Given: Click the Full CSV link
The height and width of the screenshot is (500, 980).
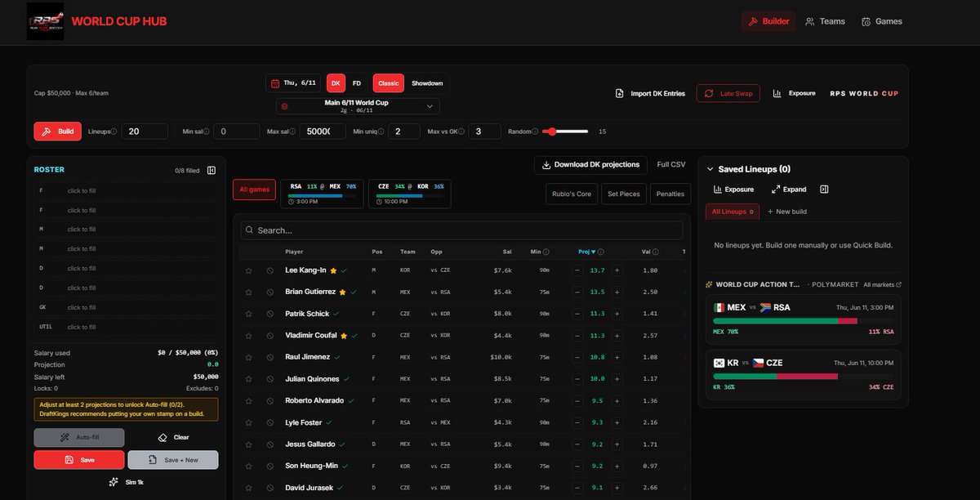Looking at the screenshot, I should (x=671, y=165).
